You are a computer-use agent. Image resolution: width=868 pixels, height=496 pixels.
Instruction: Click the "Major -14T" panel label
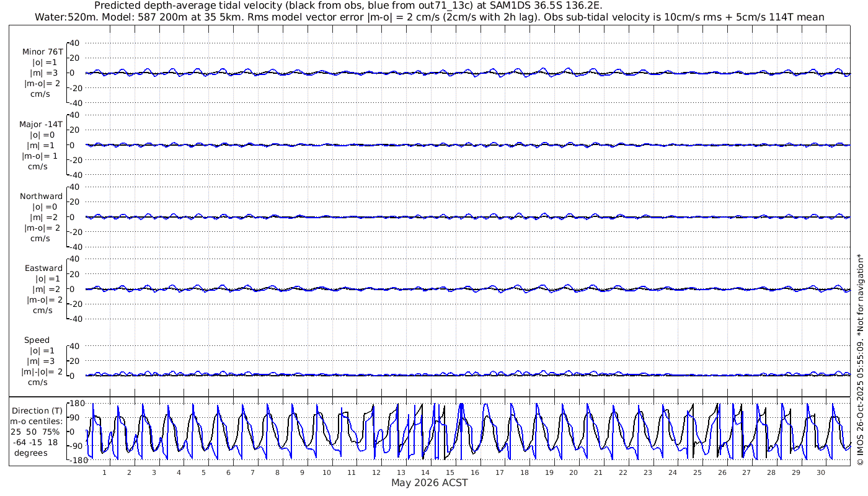click(41, 124)
